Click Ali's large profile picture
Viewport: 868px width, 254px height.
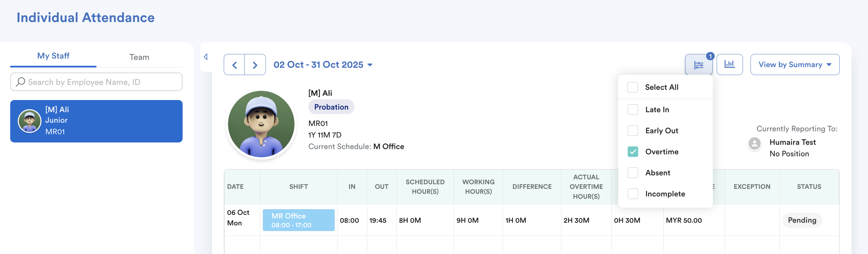pyautogui.click(x=261, y=124)
